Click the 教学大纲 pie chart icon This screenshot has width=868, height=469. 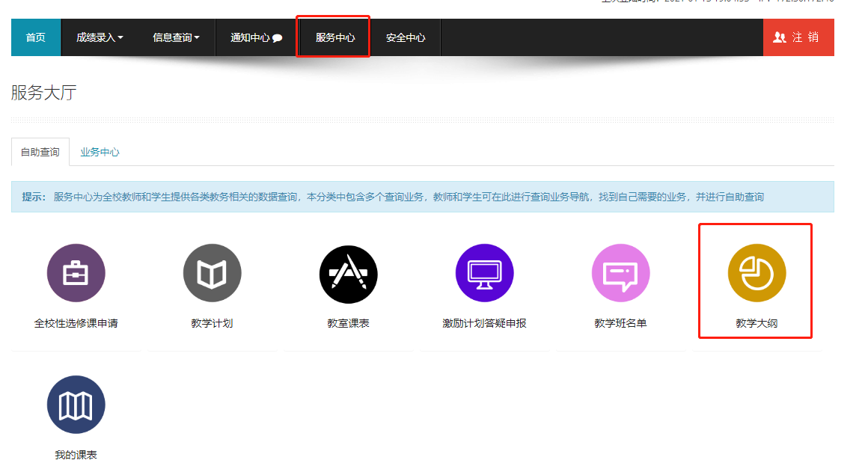[x=757, y=273]
